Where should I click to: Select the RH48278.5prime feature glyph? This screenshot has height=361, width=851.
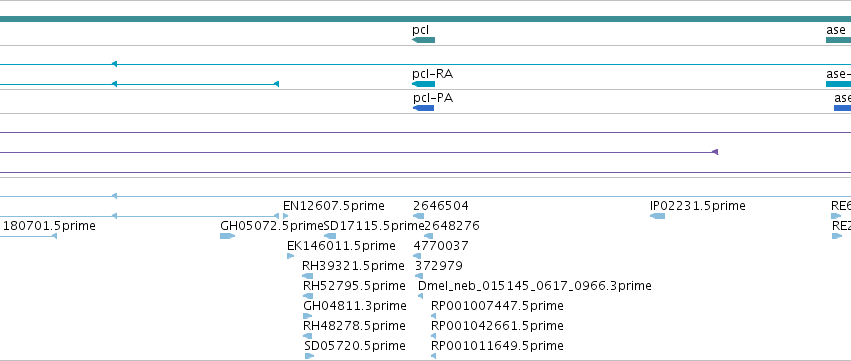tap(308, 336)
